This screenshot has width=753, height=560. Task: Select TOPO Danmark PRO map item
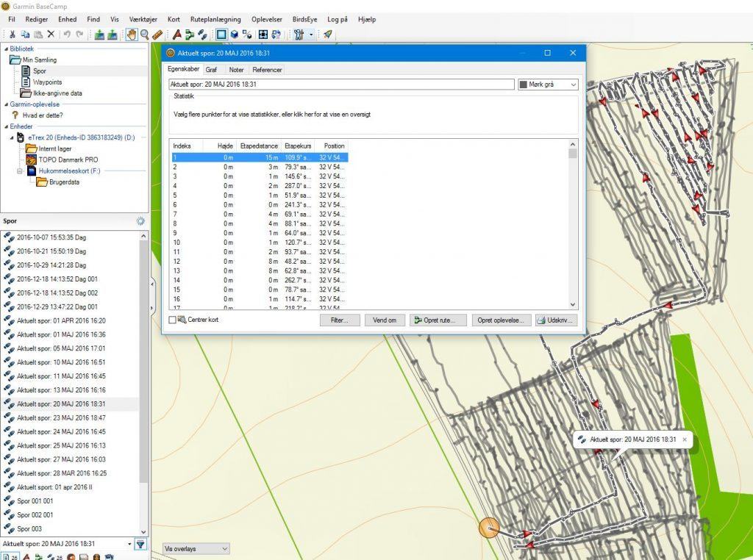click(x=68, y=159)
